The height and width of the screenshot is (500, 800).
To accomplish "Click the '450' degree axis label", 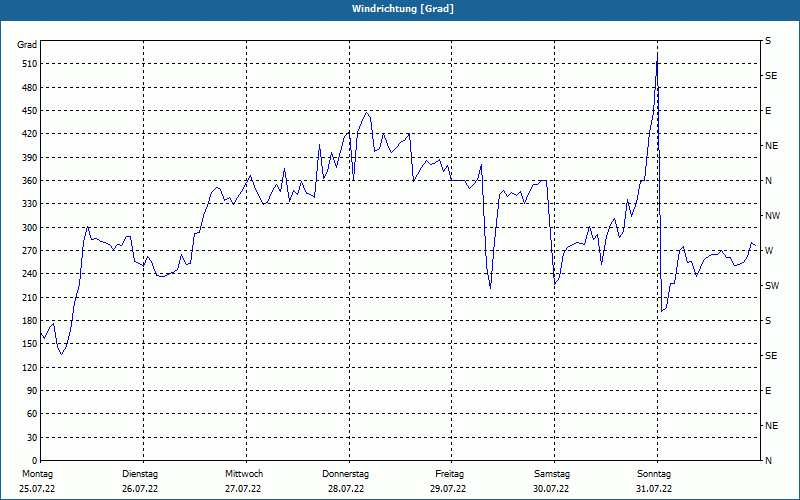I will (x=29, y=111).
